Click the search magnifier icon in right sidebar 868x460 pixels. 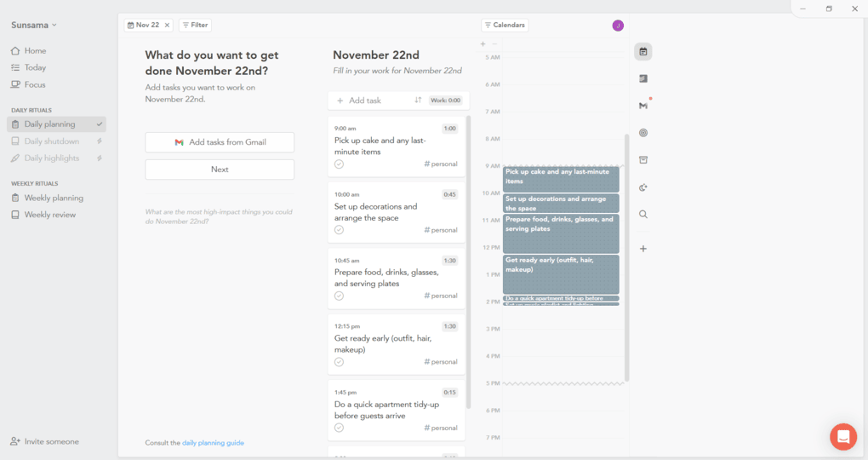pos(643,215)
